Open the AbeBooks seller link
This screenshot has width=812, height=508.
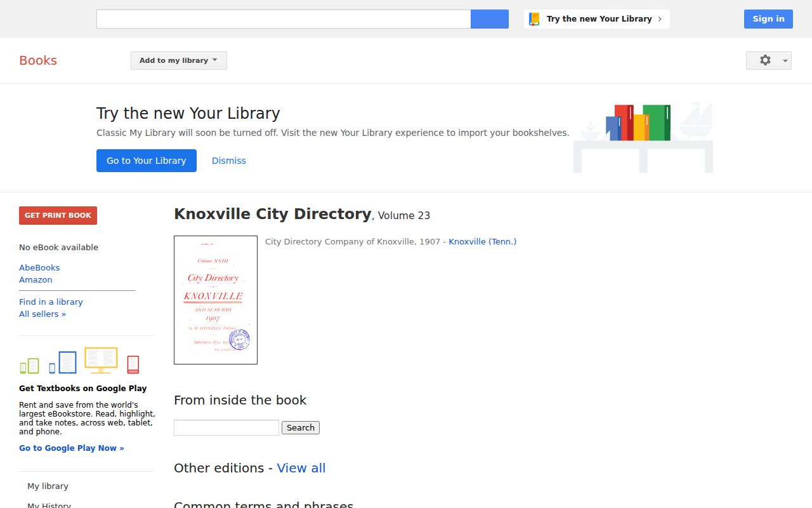click(39, 267)
